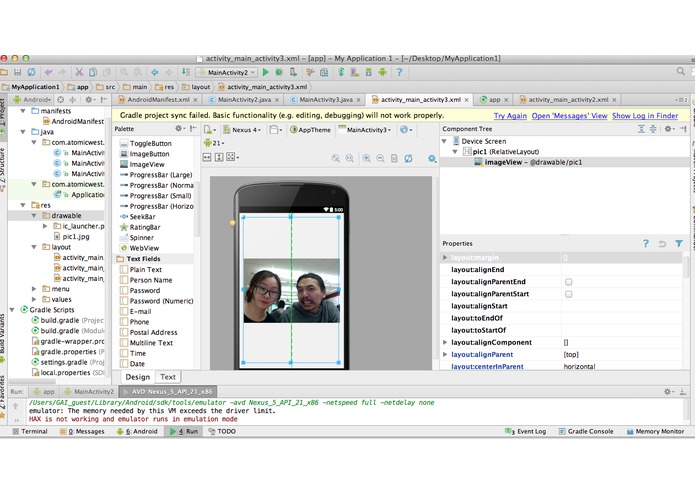Open the Palette settings gear

point(179,128)
